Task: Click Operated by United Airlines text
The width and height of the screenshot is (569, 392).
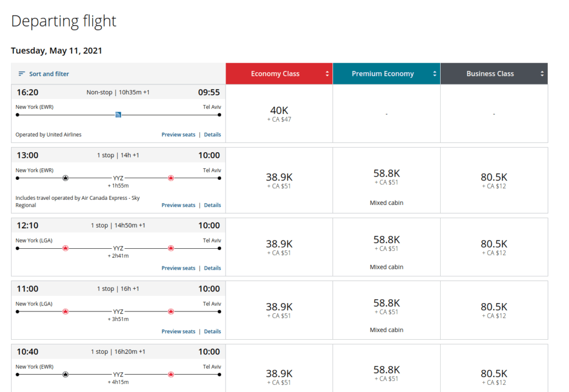Action: [48, 134]
